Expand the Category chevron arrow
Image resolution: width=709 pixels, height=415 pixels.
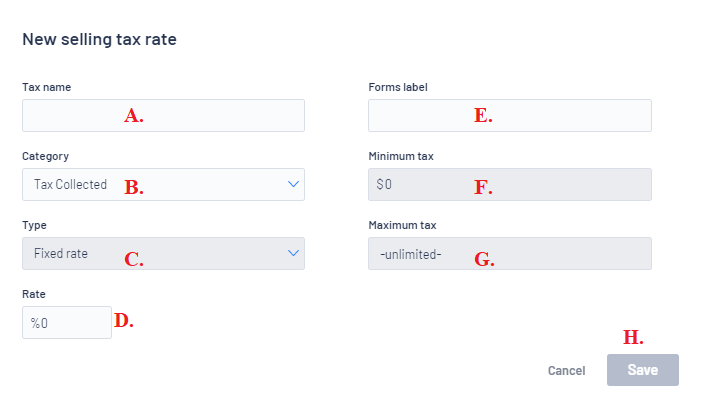(x=293, y=184)
